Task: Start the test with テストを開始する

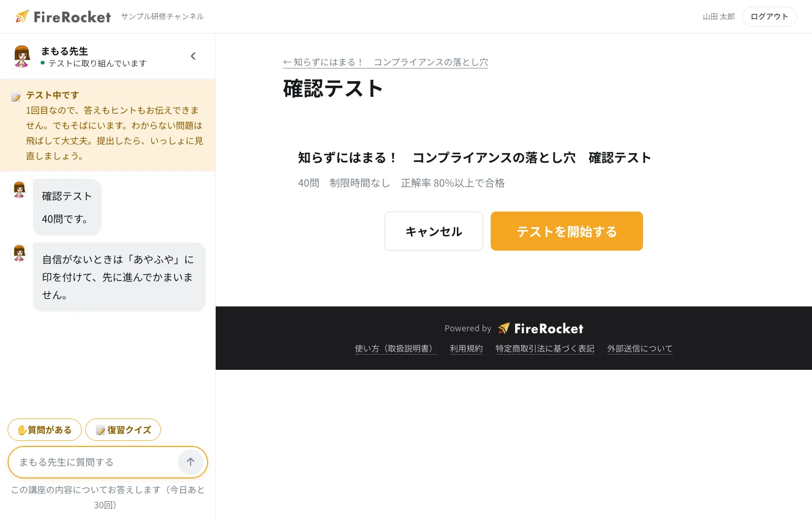Action: [x=567, y=231]
